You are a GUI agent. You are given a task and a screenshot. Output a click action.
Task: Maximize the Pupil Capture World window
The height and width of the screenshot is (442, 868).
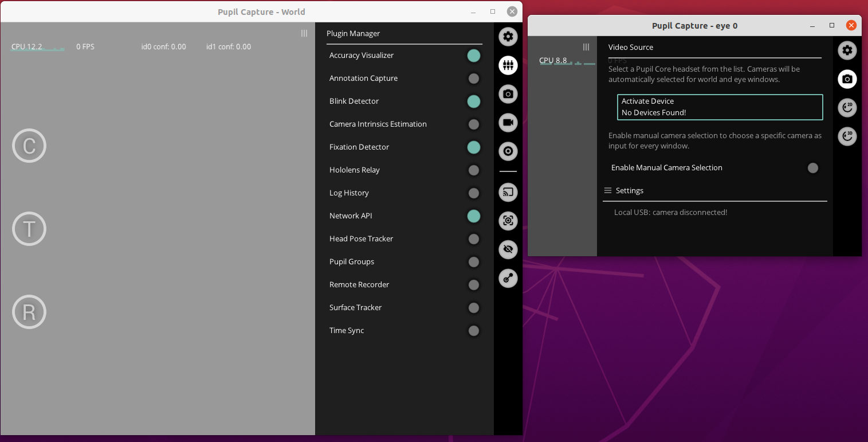[493, 11]
